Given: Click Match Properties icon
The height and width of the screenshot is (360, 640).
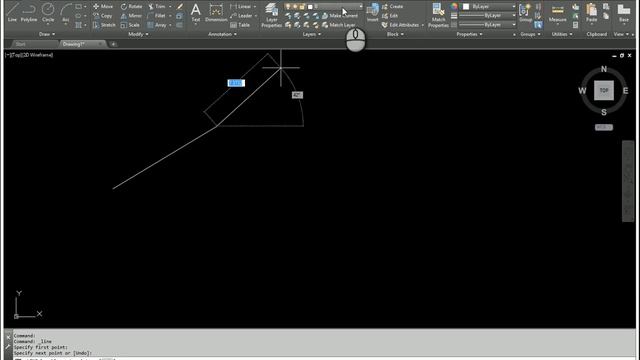Looking at the screenshot, I should (438, 15).
